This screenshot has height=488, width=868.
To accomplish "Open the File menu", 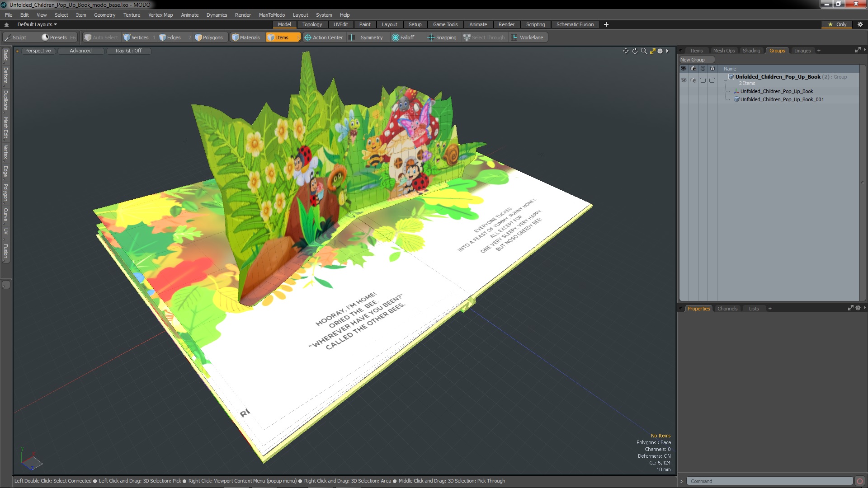I will (9, 15).
